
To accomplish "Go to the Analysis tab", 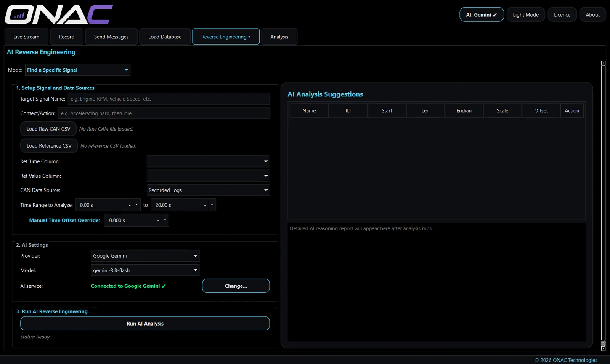I will tap(279, 37).
